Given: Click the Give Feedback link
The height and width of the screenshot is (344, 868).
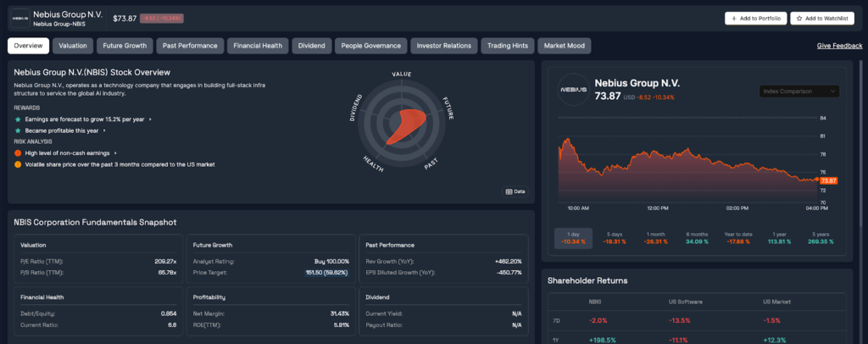Looking at the screenshot, I should click(x=839, y=46).
